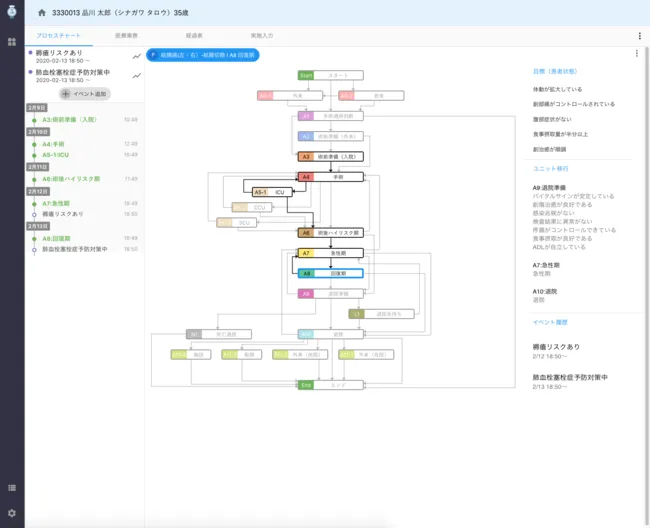Click the A8 回復期 node in flowchart
This screenshot has width=650, height=529.
[x=330, y=272]
